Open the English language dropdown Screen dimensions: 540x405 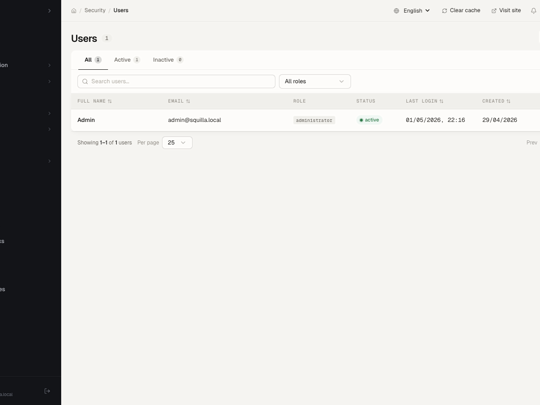coord(413,11)
